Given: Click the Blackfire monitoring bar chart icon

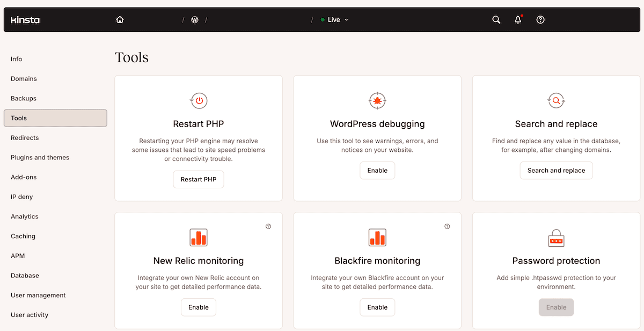Looking at the screenshot, I should (377, 237).
